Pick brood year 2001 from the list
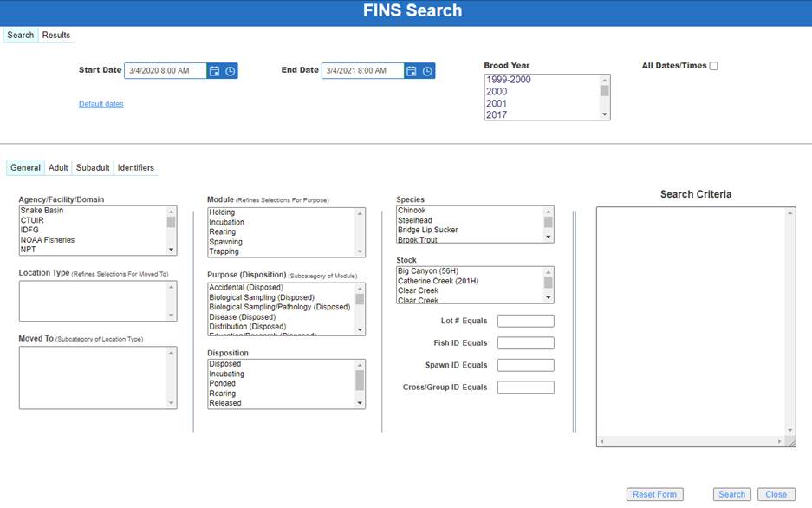 [x=497, y=104]
